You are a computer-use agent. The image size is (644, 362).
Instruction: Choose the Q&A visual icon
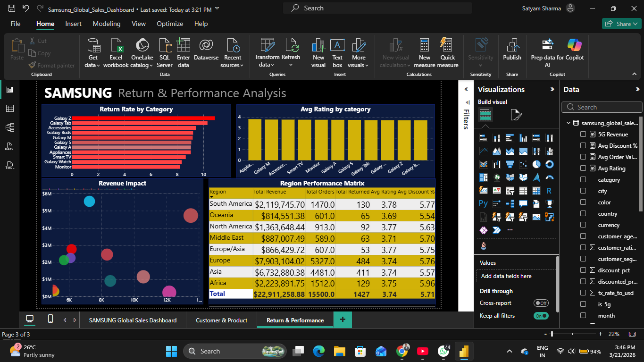[523, 204]
